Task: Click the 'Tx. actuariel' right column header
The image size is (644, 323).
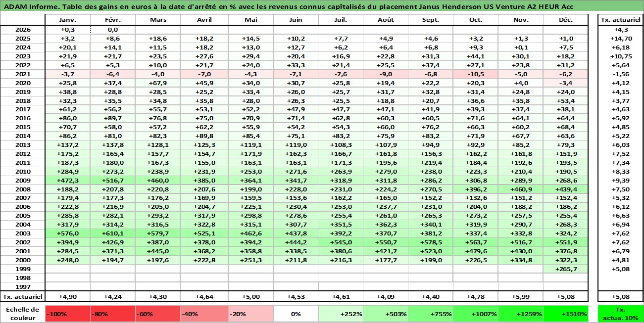Action: [x=620, y=20]
